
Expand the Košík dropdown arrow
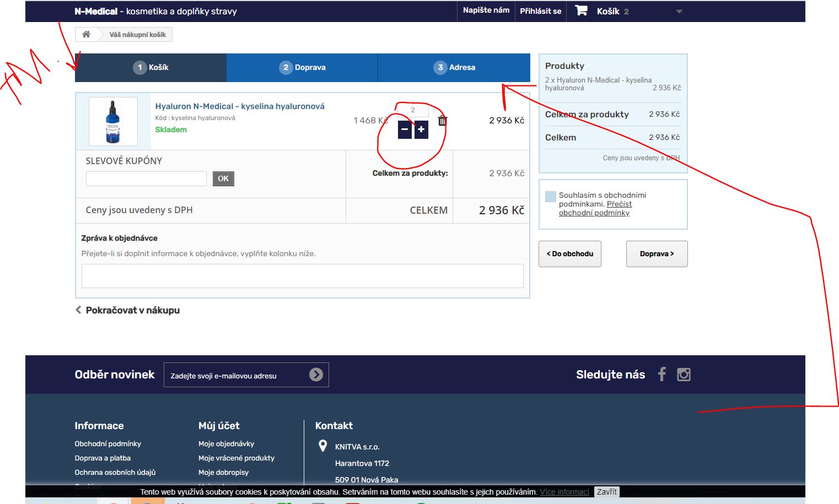click(679, 12)
